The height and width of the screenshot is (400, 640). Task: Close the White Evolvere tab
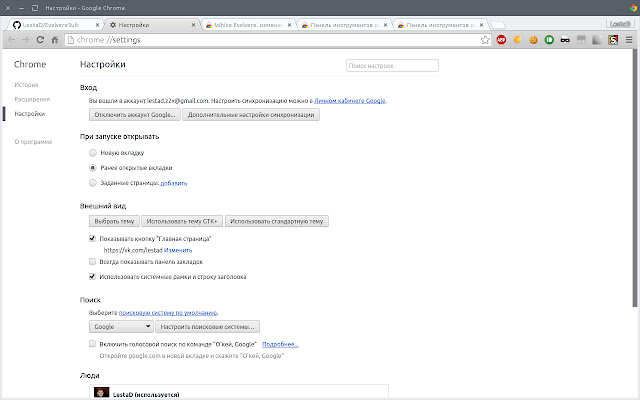pyautogui.click(x=289, y=25)
